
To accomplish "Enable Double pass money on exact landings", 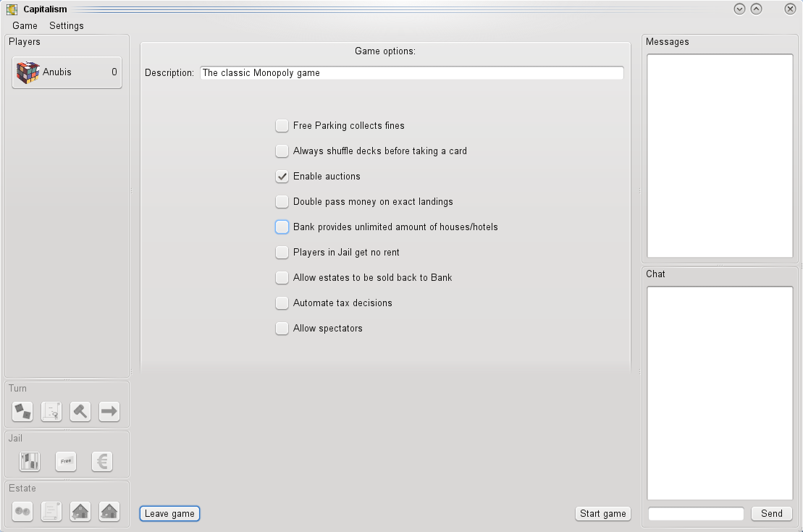I will pos(282,201).
